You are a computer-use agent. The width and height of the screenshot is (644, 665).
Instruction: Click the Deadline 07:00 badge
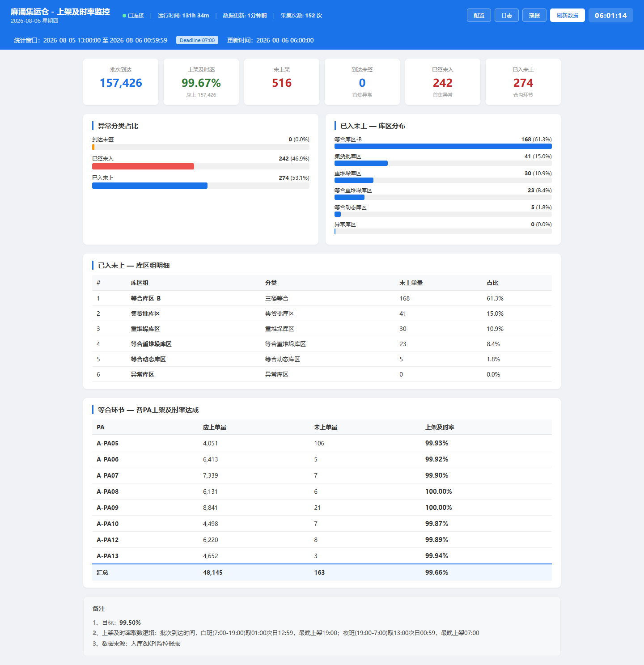197,40
